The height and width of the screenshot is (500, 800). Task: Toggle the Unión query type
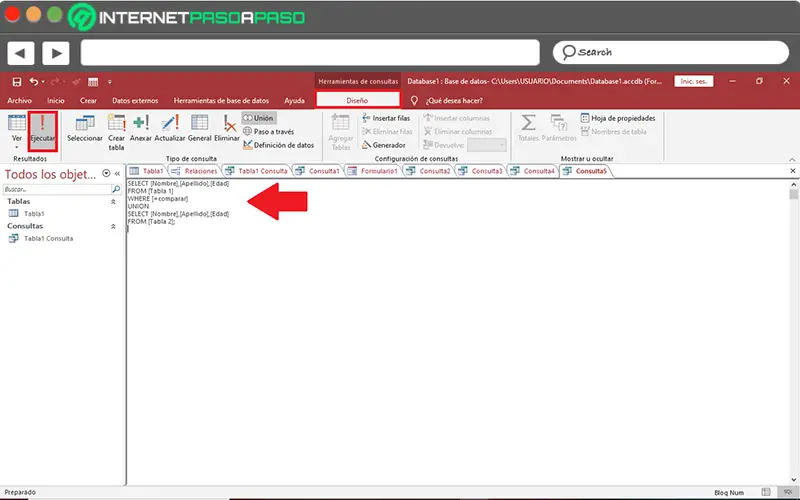tap(259, 118)
